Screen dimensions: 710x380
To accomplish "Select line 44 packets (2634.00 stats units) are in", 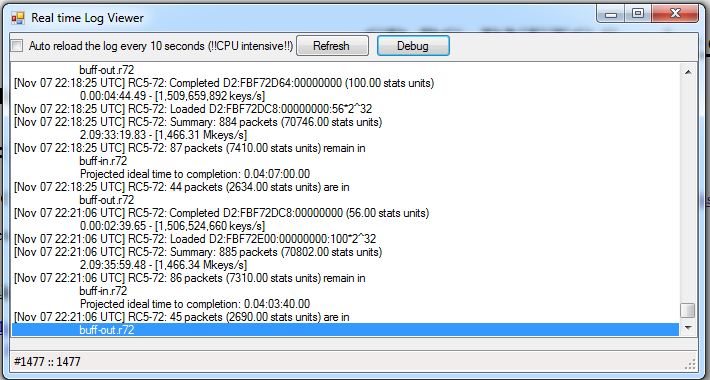I will point(345,187).
